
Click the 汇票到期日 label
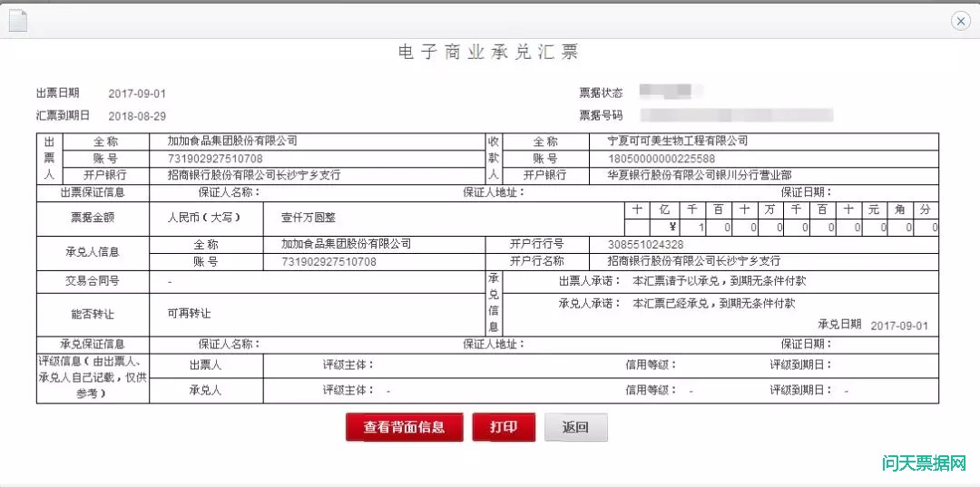coord(64,115)
